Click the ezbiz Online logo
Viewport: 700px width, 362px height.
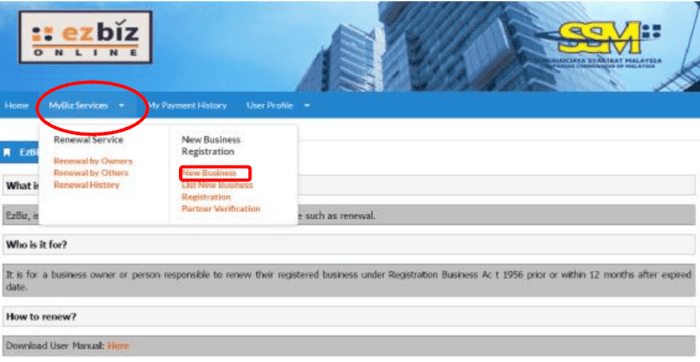click(x=85, y=37)
